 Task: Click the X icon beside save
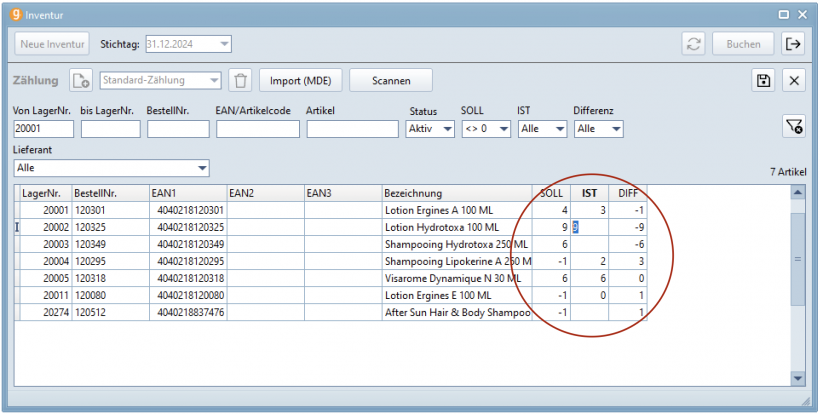(793, 81)
